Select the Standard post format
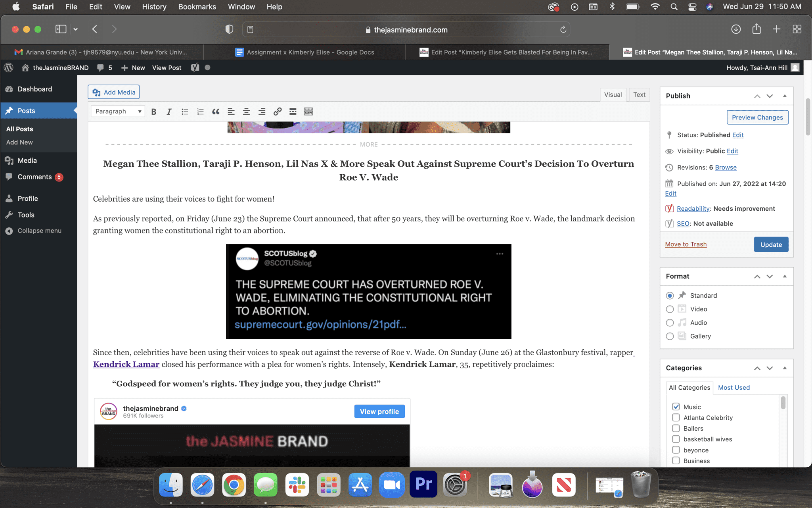The width and height of the screenshot is (812, 508). pos(670,296)
